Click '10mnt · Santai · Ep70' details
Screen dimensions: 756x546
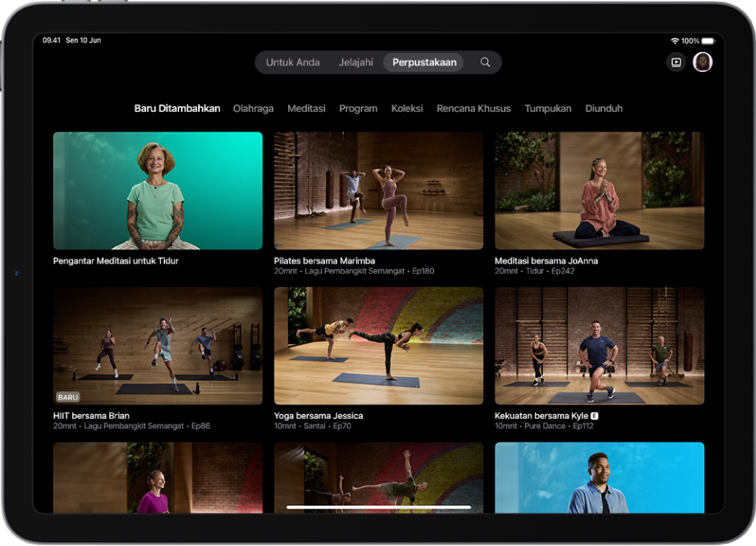[x=313, y=425]
